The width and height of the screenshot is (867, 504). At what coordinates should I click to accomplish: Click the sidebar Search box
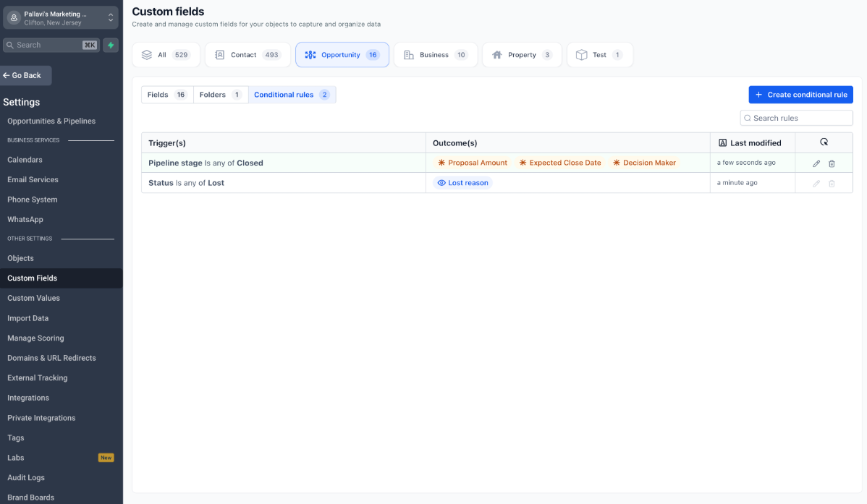point(51,46)
